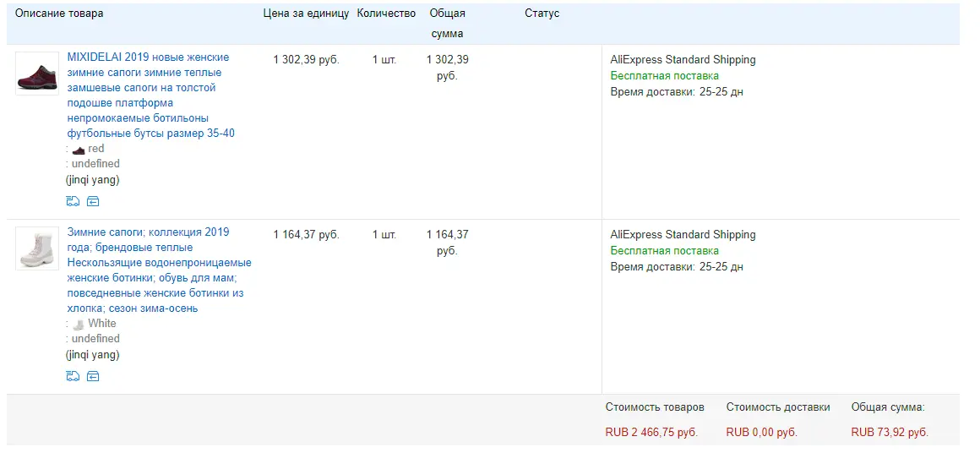Open MIXIDELAI 2019 winter boots product link
The width and height of the screenshot is (980, 453).
tap(150, 95)
